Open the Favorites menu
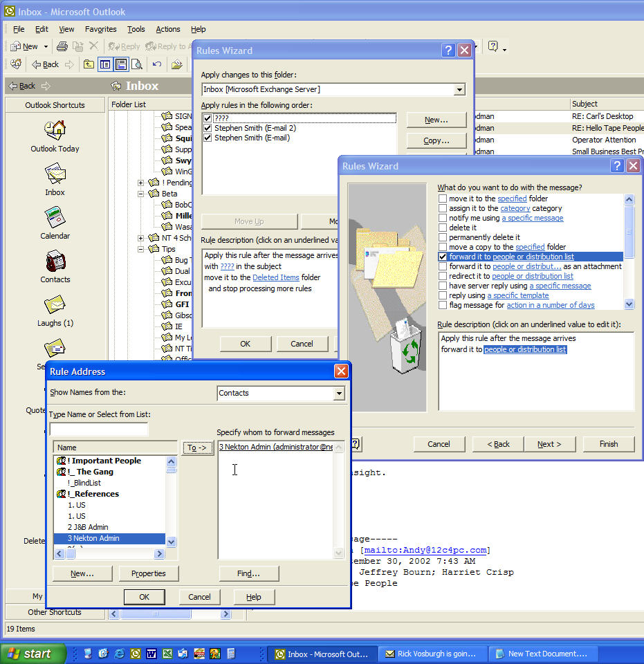Screen dimensions: 644x664 [x=100, y=29]
